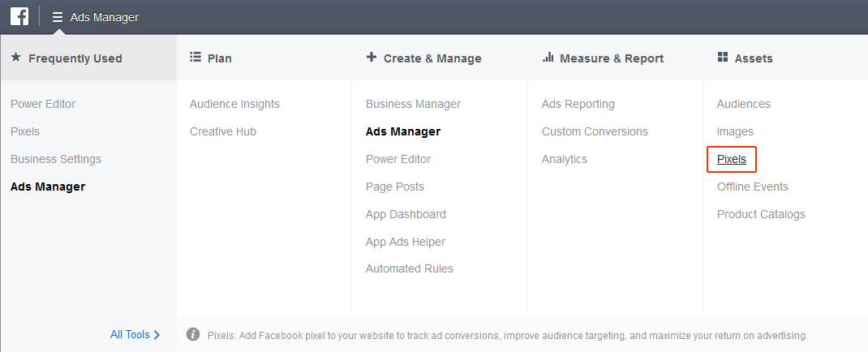Select Power Editor in Frequently Used

coord(43,104)
